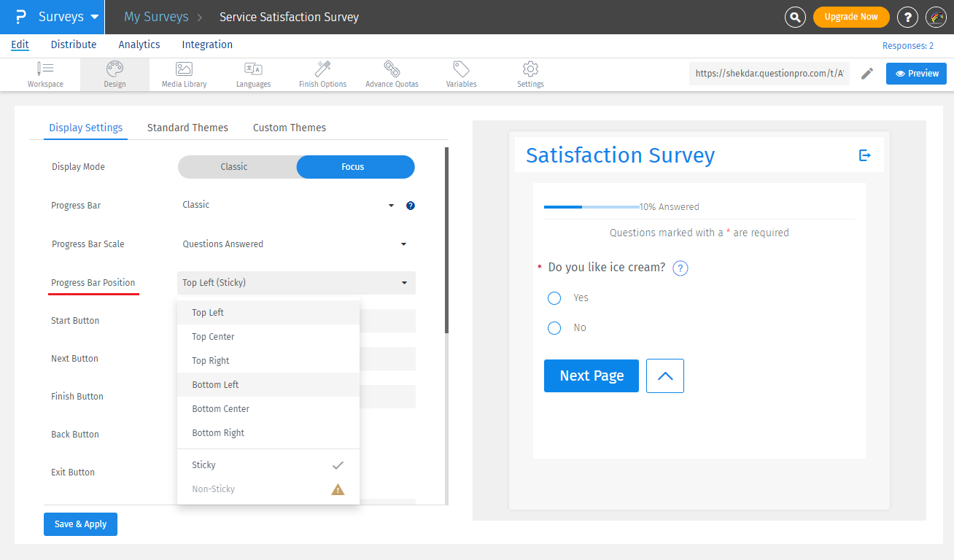Click the Finish Options icon
954x560 pixels.
(322, 73)
